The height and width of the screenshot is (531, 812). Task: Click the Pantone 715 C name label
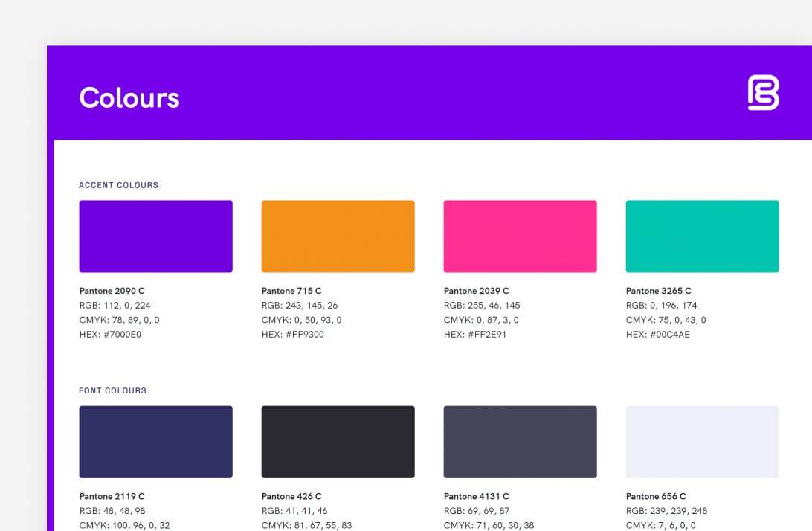(291, 291)
